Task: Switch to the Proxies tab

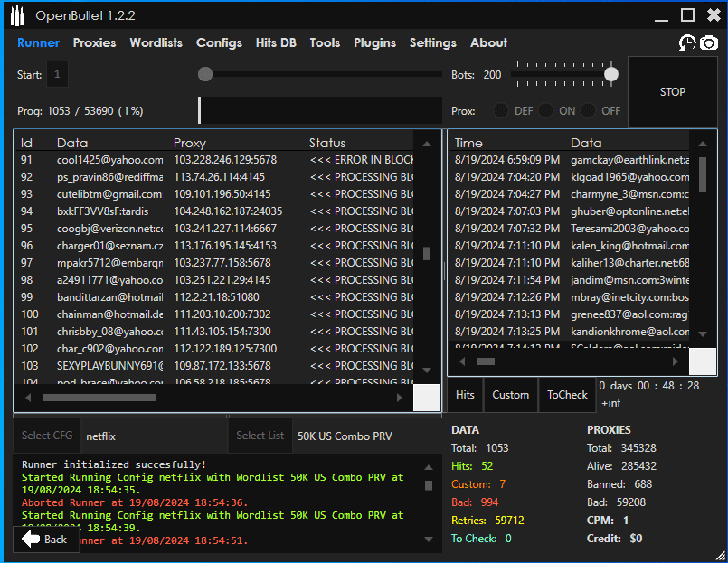Action: (x=94, y=42)
